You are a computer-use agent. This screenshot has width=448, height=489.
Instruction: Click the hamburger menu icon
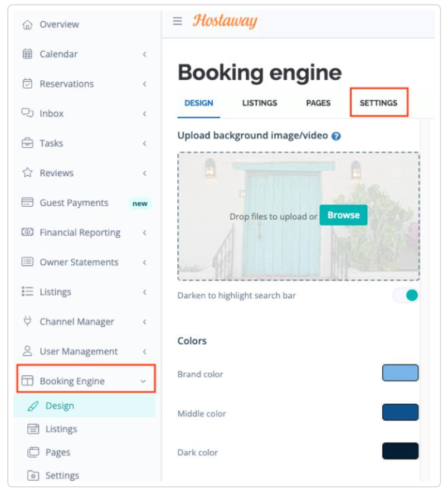coord(177,21)
